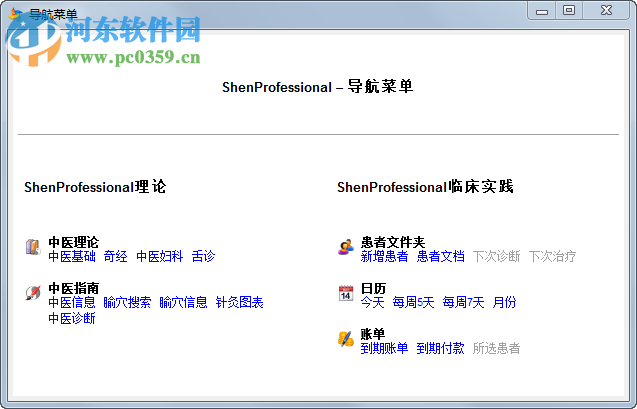Screen dimensions: 637x409
Task: Click the greyed-out 下次诊断 link
Action: (x=496, y=256)
